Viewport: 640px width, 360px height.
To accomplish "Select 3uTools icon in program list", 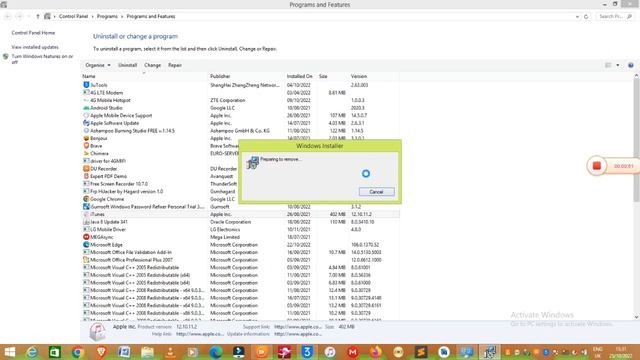I will point(86,85).
